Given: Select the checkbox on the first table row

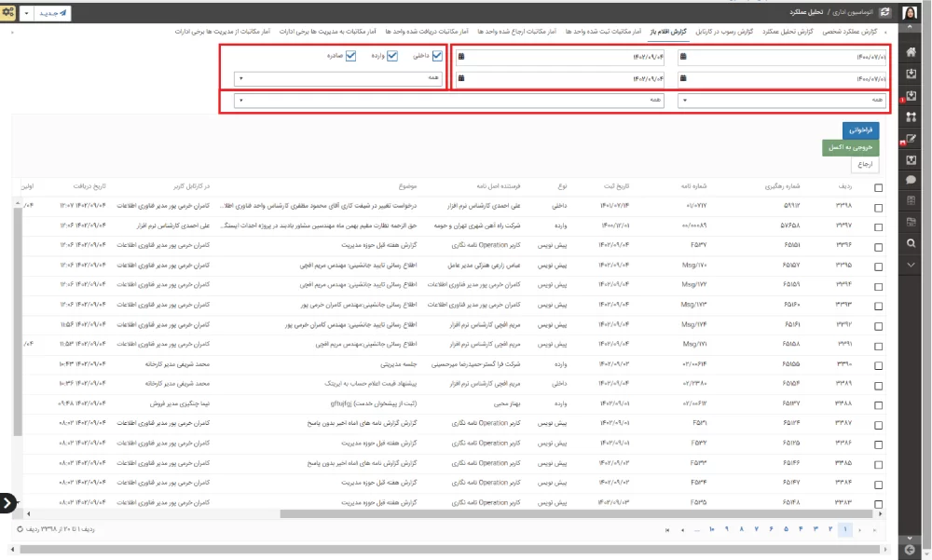Looking at the screenshot, I should [x=877, y=208].
